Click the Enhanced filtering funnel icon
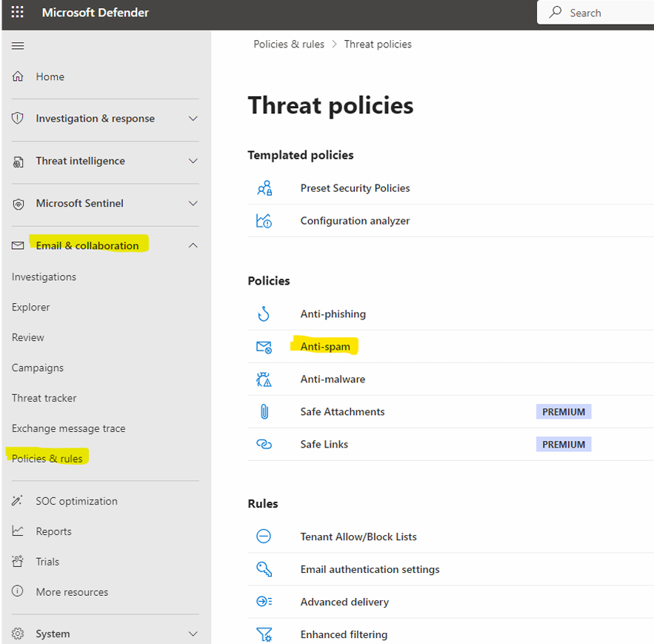 [x=264, y=634]
